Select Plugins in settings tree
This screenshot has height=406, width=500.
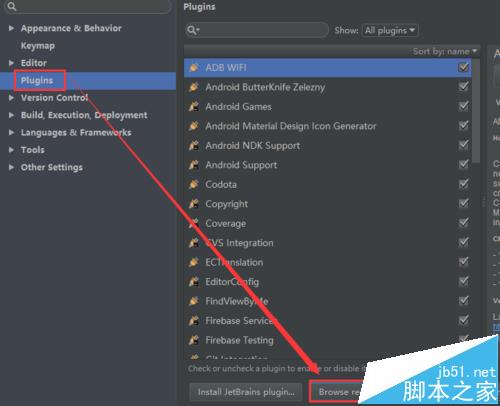tap(37, 80)
